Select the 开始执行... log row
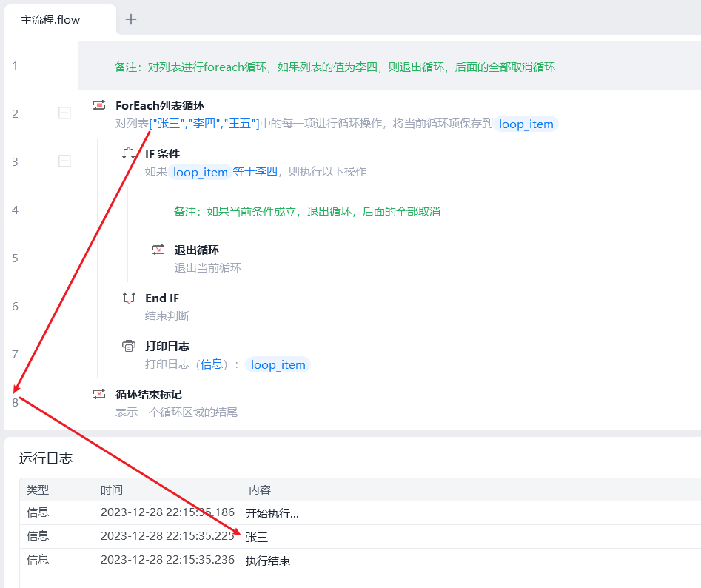Image resolution: width=701 pixels, height=588 pixels. click(360, 513)
